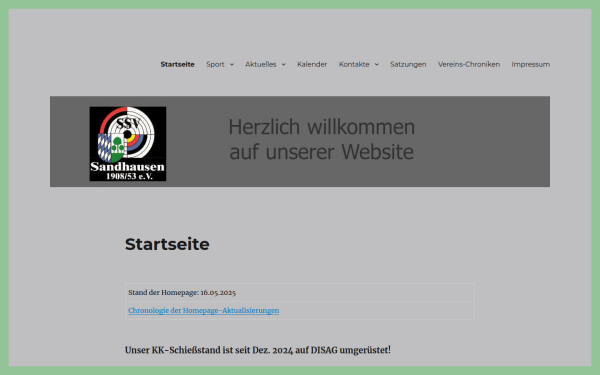The height and width of the screenshot is (375, 600).
Task: Open Chronologie der Homepage-Aktualisierungen link
Action: click(204, 310)
